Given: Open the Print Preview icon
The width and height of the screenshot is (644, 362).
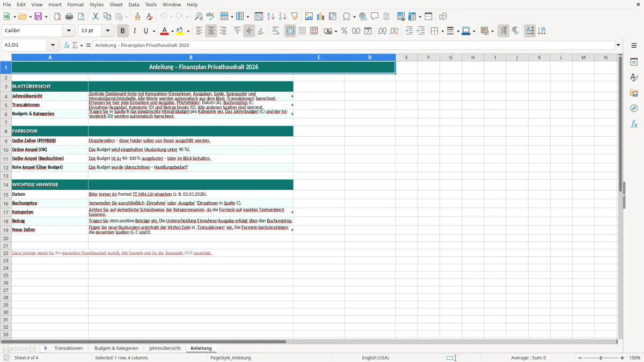Looking at the screenshot, I should tap(81, 17).
